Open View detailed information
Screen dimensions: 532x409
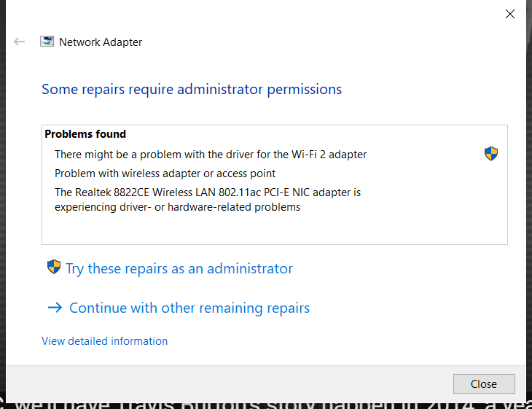tap(104, 340)
